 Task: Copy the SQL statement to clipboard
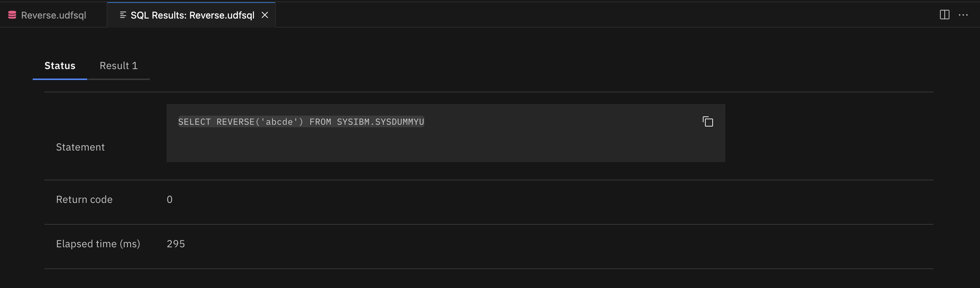pos(708,122)
